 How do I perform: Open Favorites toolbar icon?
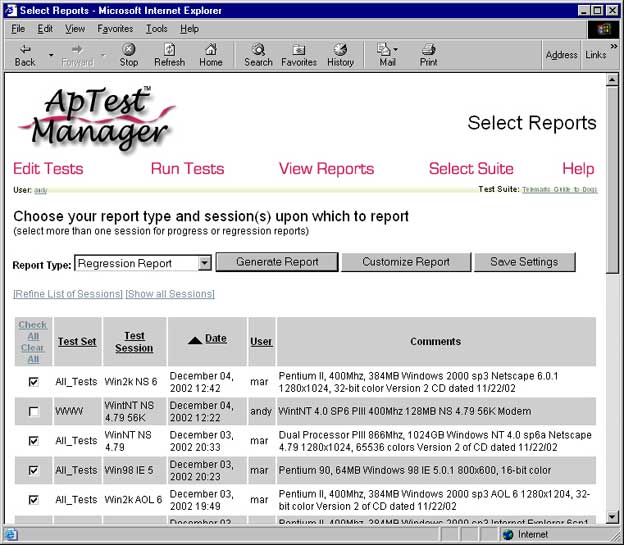click(298, 49)
